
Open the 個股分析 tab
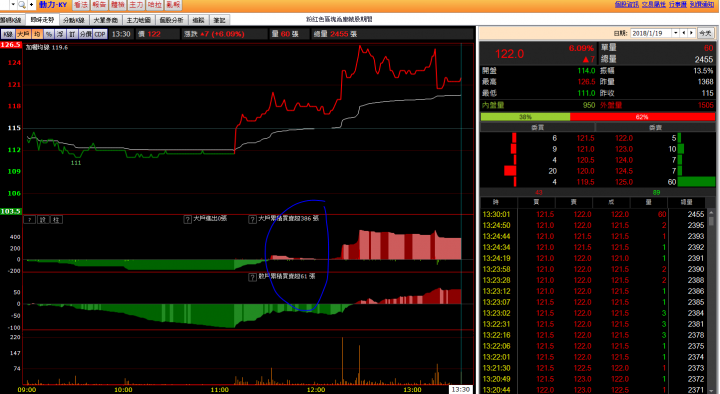pyautogui.click(x=171, y=20)
